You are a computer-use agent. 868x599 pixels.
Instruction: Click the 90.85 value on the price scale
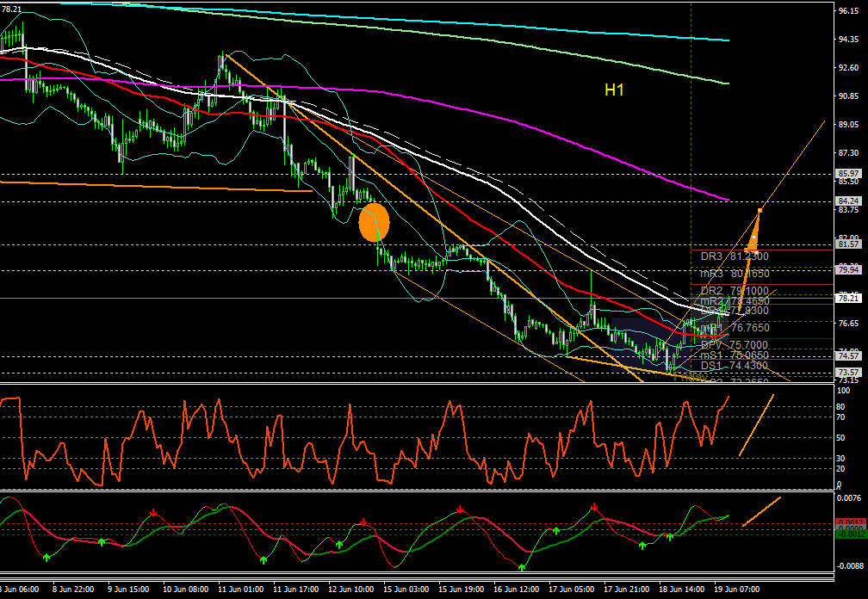(849, 96)
